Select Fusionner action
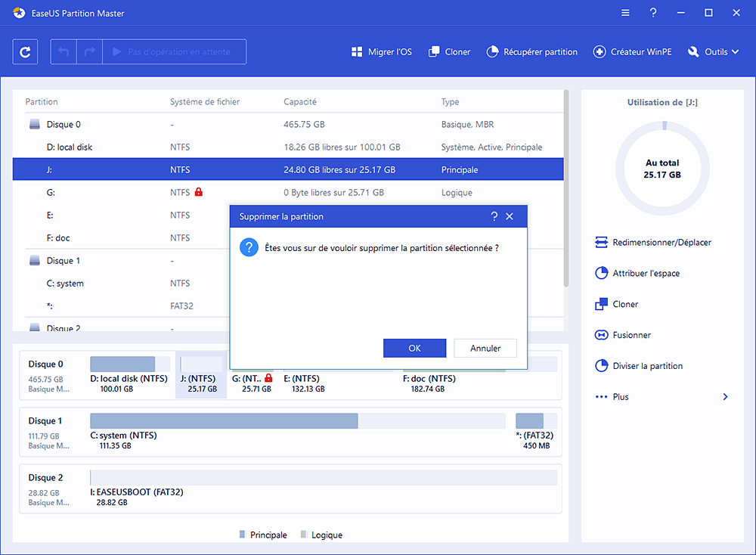756x555 pixels. click(623, 335)
